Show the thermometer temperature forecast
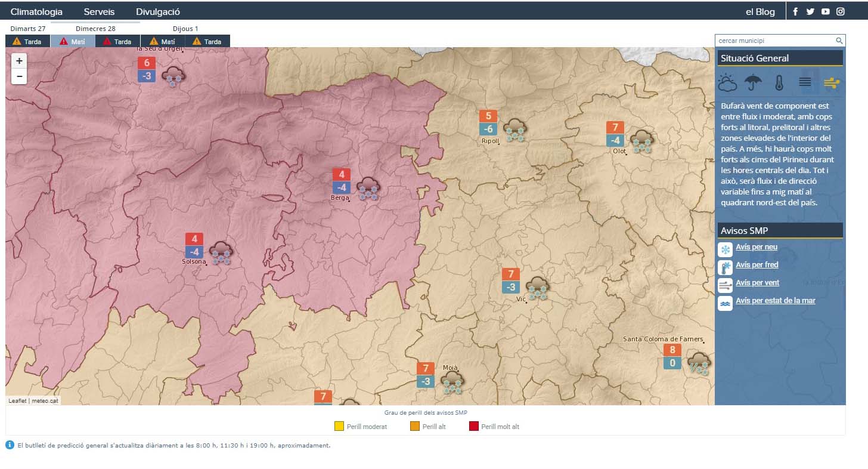868x469 pixels. tap(779, 82)
